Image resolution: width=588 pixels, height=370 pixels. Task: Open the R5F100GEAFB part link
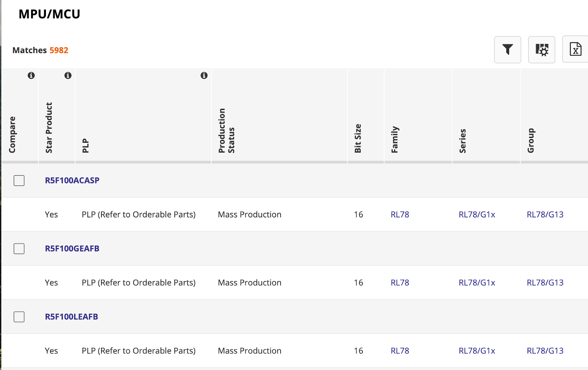point(72,249)
